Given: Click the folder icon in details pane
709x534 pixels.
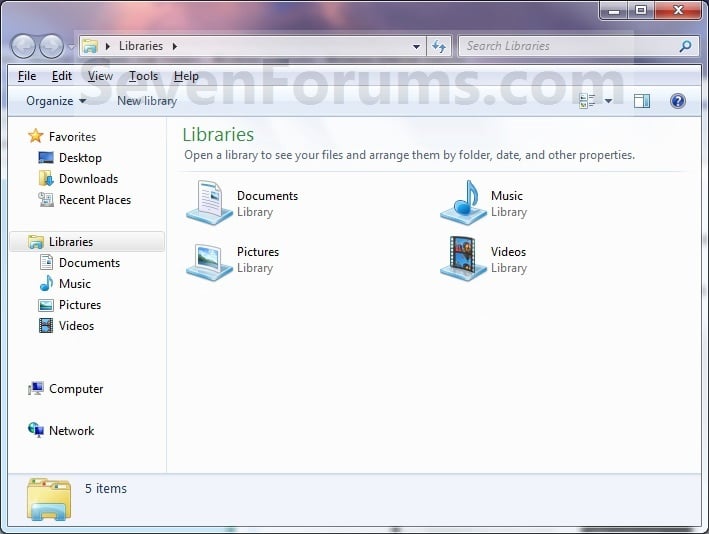Looking at the screenshot, I should pos(49,499).
